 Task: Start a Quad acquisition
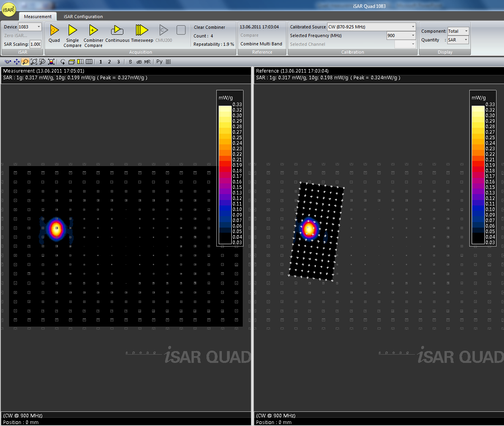(x=54, y=34)
